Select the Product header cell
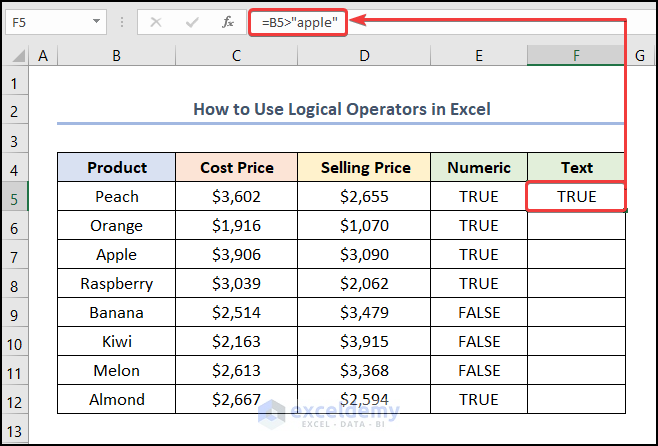Viewport: 658px width, 446px height. (117, 168)
